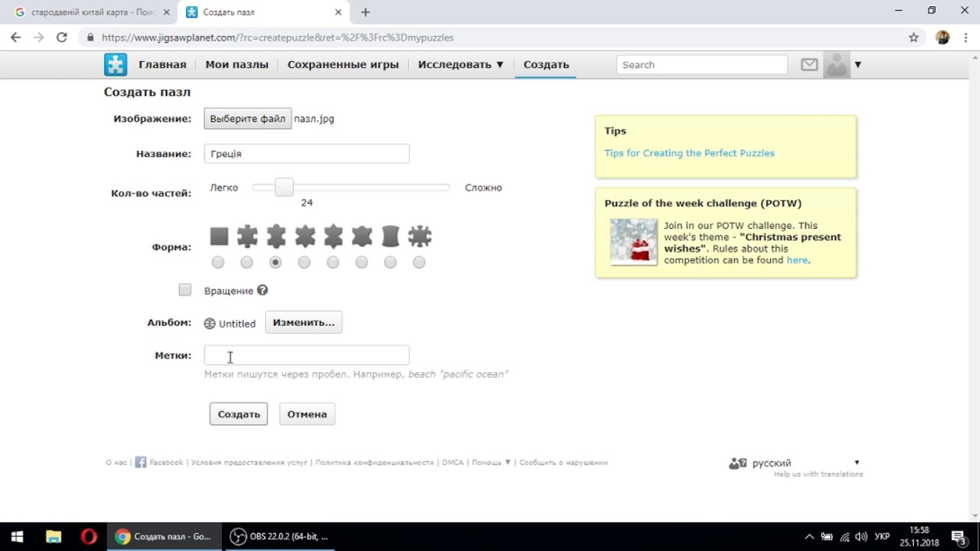Close the Создать пазл browser tab
This screenshot has width=980, height=551.
click(x=338, y=12)
